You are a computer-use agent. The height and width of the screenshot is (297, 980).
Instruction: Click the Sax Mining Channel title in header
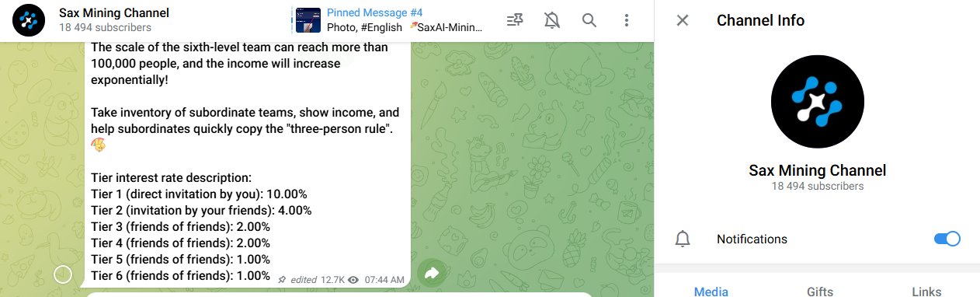114,12
